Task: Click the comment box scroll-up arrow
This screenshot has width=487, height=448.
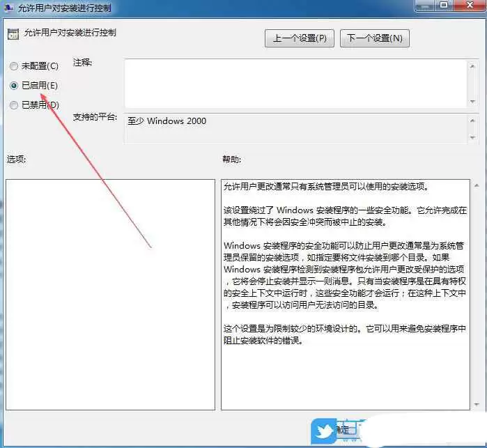Action: 472,66
